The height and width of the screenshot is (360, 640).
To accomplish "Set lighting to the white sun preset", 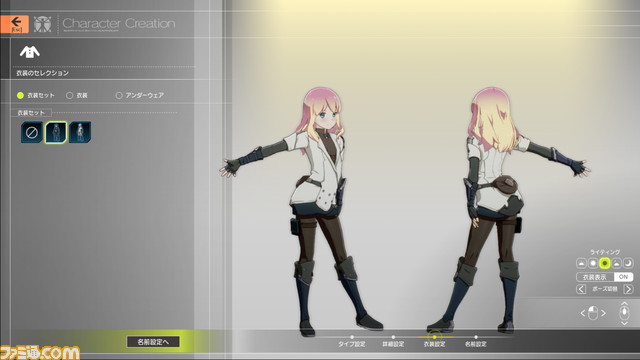I will coord(593,263).
